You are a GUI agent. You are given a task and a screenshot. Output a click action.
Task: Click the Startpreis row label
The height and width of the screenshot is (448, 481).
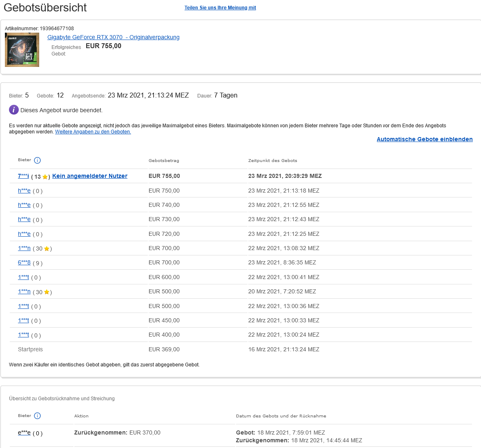[30, 349]
